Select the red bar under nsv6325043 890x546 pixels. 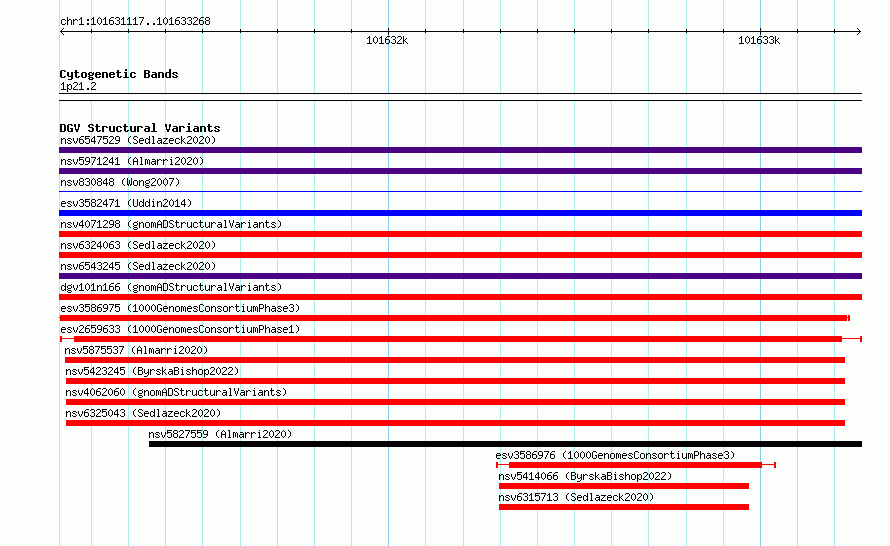[455, 423]
